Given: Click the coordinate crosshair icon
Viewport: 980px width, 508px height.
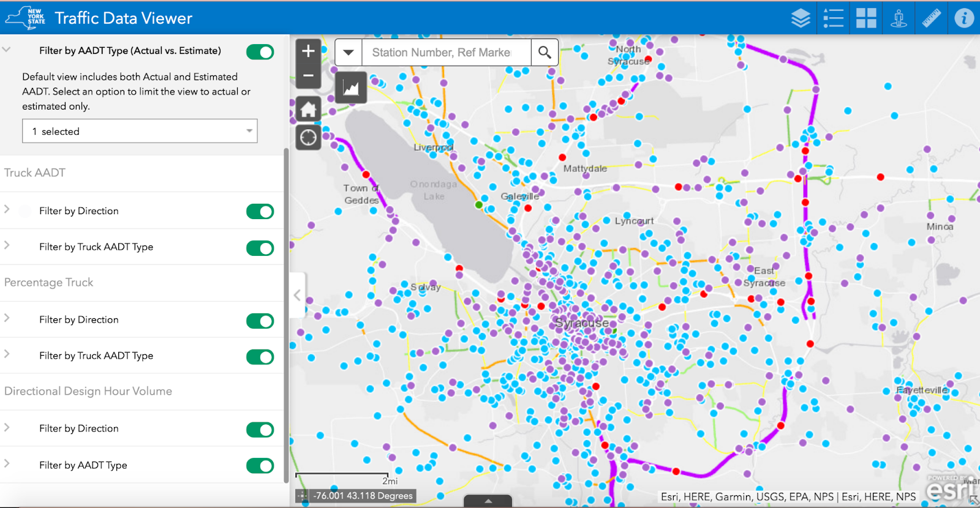Looking at the screenshot, I should tap(303, 496).
